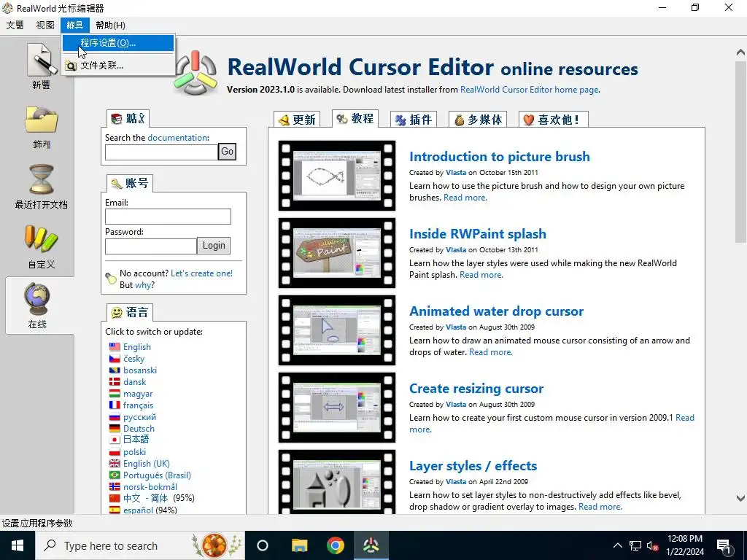Click the Login button
Screen dimensions: 747x560
[x=214, y=245]
